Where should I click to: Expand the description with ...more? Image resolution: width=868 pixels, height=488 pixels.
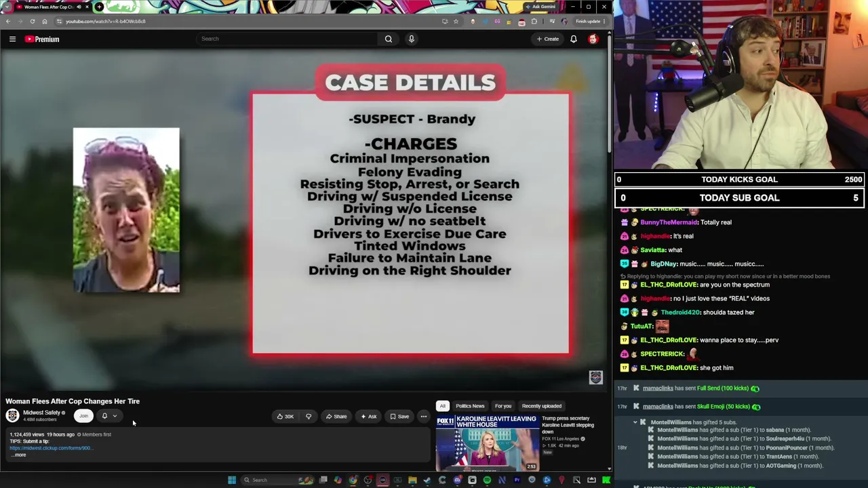coord(19,455)
